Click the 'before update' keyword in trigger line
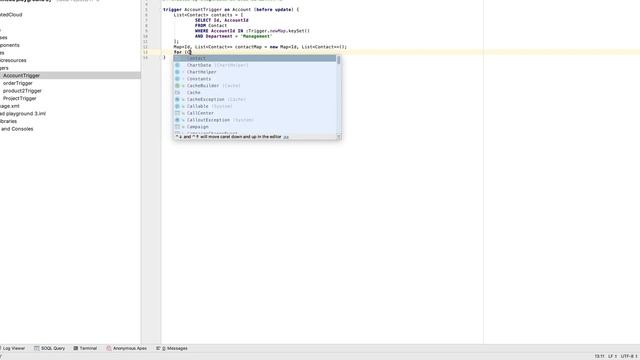The image size is (640, 360). pyautogui.click(x=274, y=9)
